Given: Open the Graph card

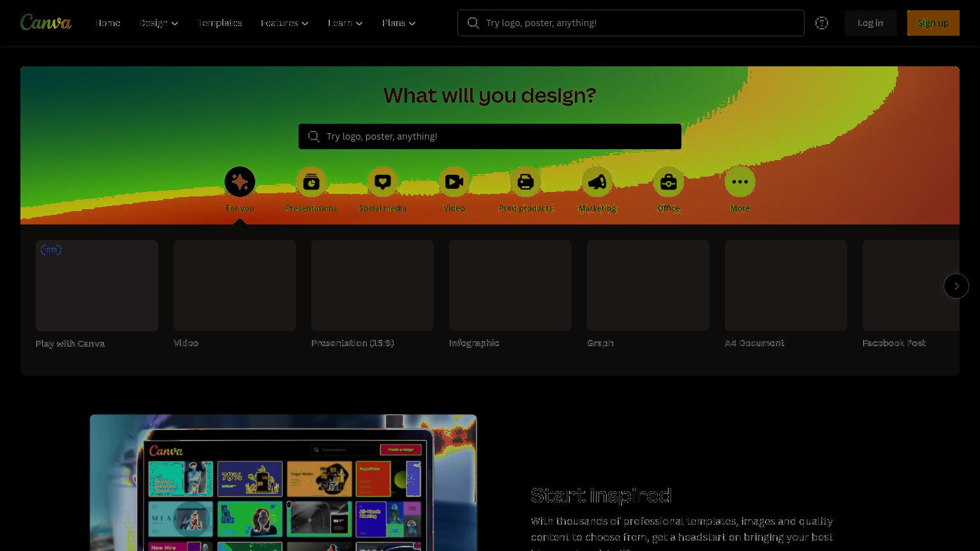Looking at the screenshot, I should point(648,285).
